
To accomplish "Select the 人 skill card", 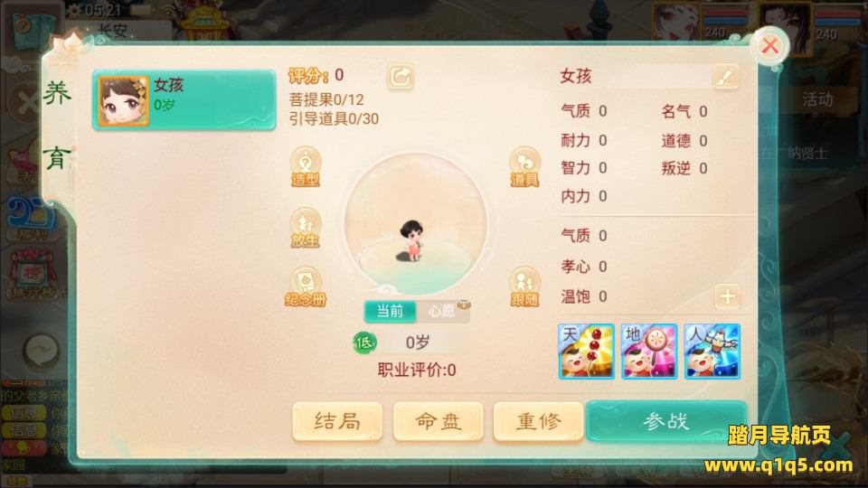I will (x=712, y=352).
